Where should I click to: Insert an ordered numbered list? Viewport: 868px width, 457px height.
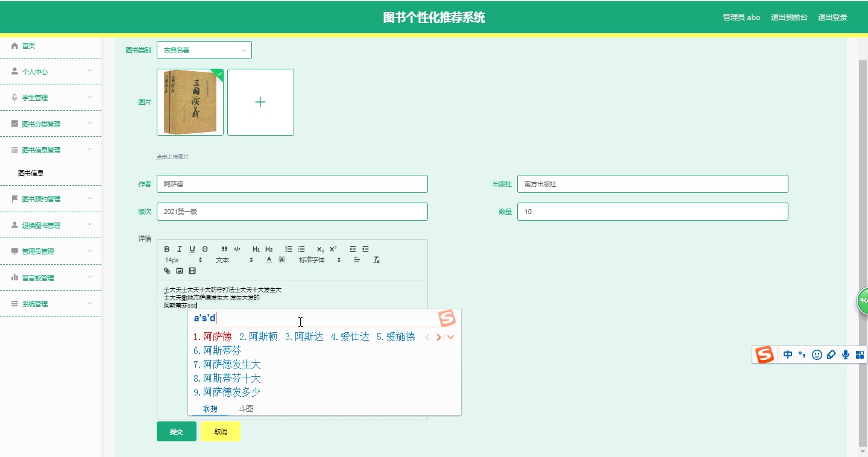point(289,249)
